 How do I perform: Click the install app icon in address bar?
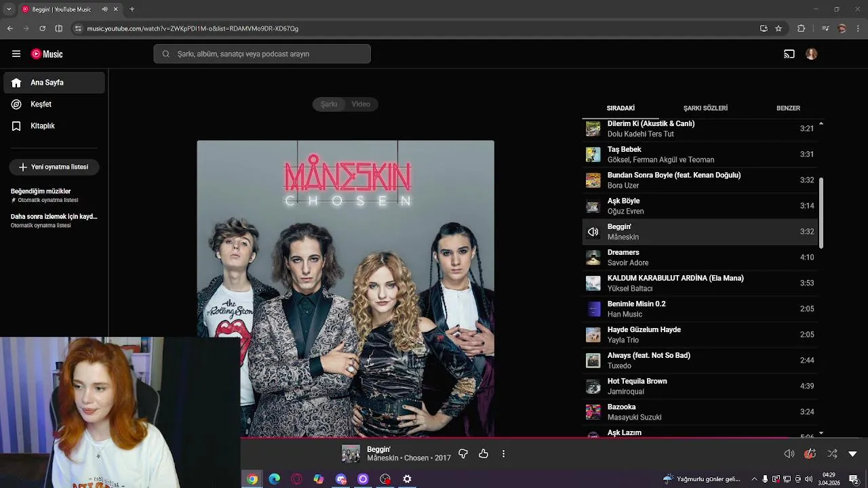[764, 28]
